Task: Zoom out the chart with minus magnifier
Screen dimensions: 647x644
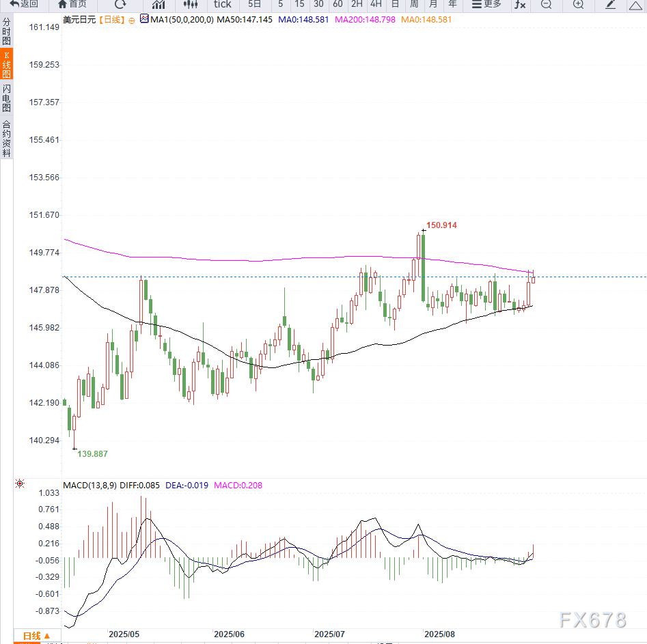Action: [x=546, y=4]
